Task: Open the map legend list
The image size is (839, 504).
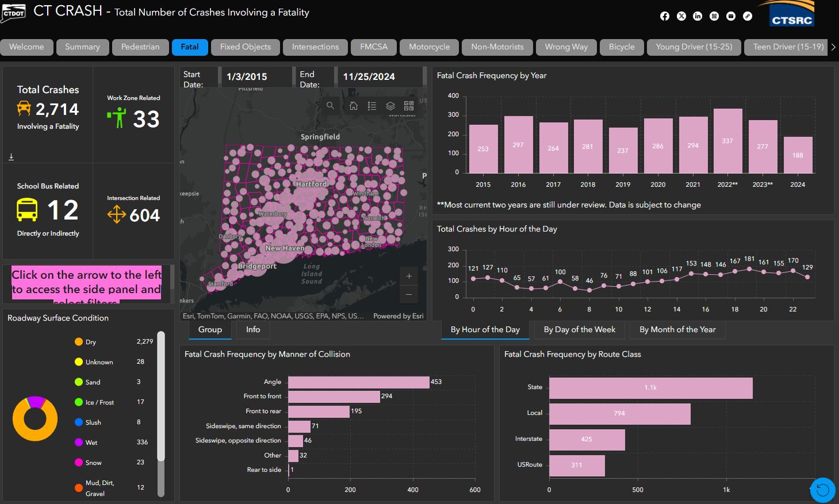Action: (372, 106)
